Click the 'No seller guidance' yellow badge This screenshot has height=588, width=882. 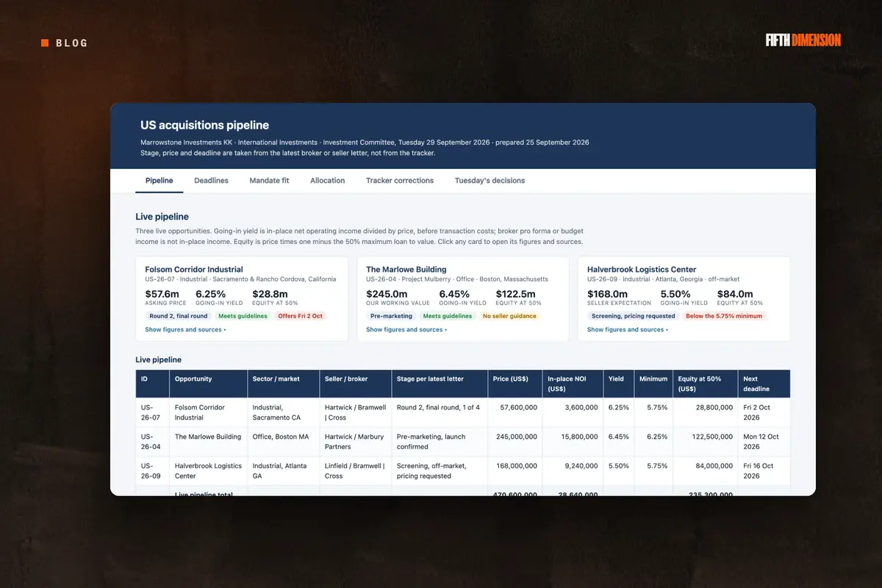509,316
